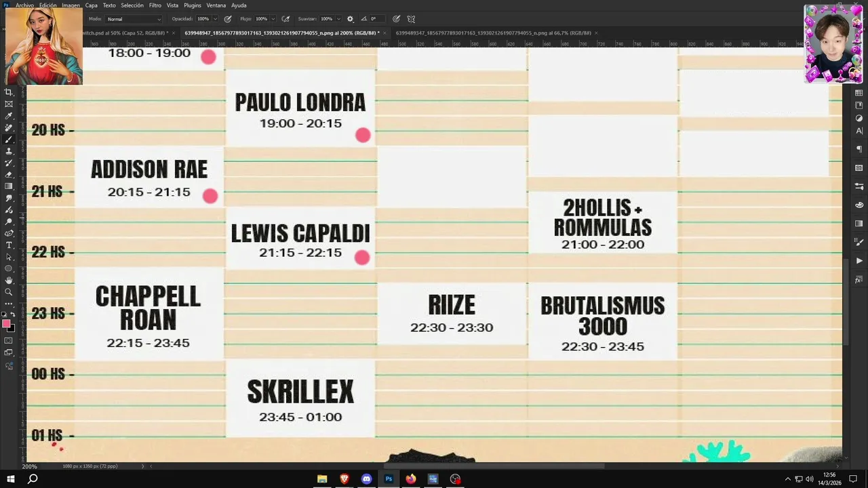Open smoothing options gear menu
The height and width of the screenshot is (488, 868).
pos(350,19)
